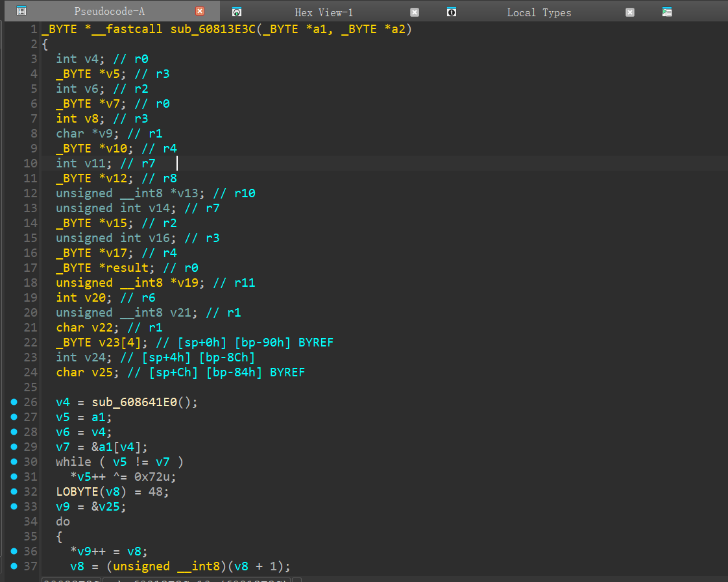Click the [bp-90h] stack offset comment
728x582 pixels.
[263, 343]
